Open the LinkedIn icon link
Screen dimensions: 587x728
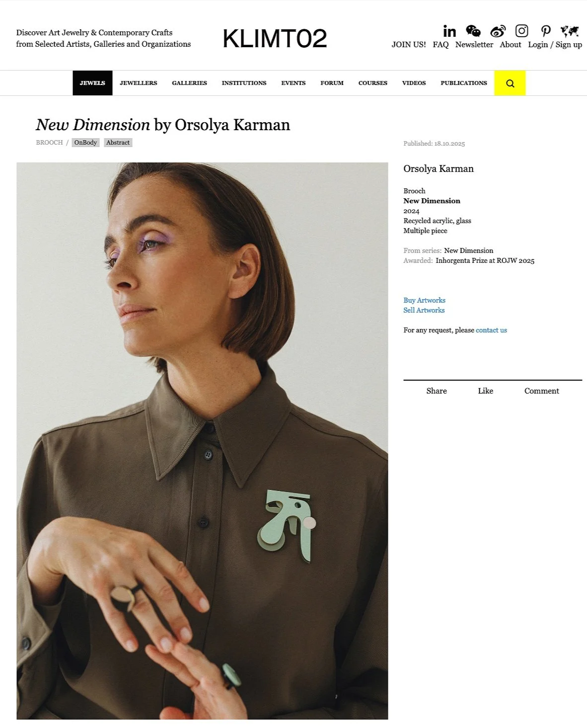tap(449, 31)
